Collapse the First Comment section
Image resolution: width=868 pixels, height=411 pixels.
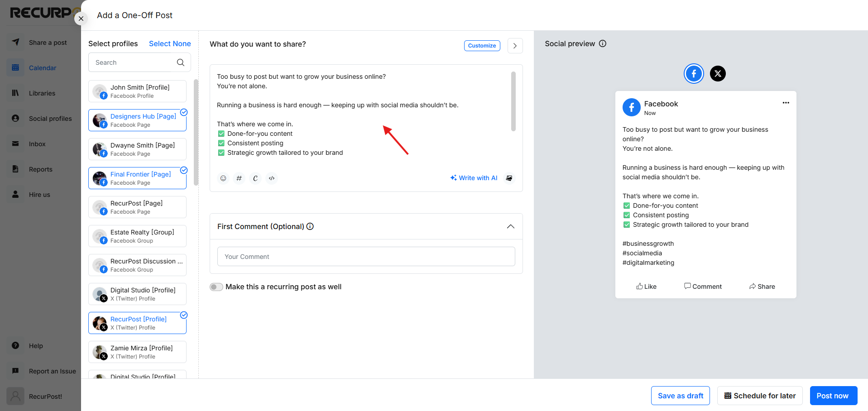511,226
